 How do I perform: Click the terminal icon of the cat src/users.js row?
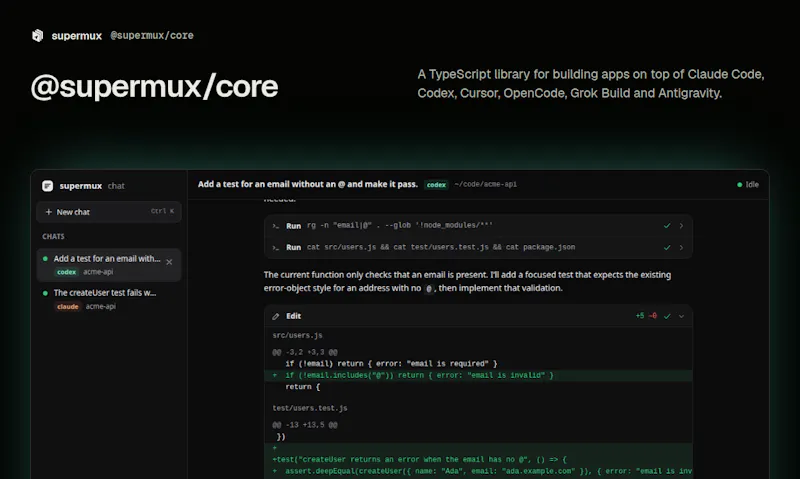point(276,247)
